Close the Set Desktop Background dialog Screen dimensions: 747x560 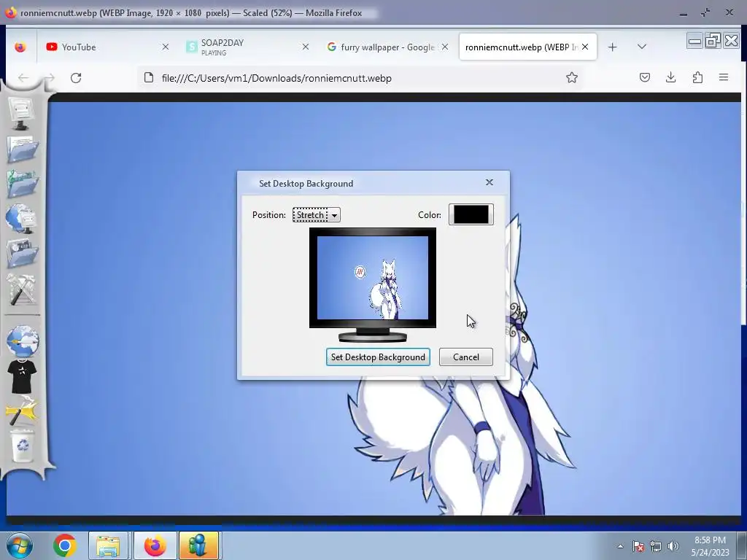(x=489, y=182)
